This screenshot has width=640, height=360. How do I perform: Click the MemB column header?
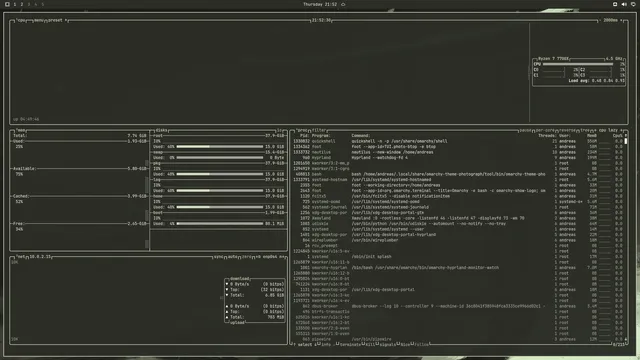(592, 136)
